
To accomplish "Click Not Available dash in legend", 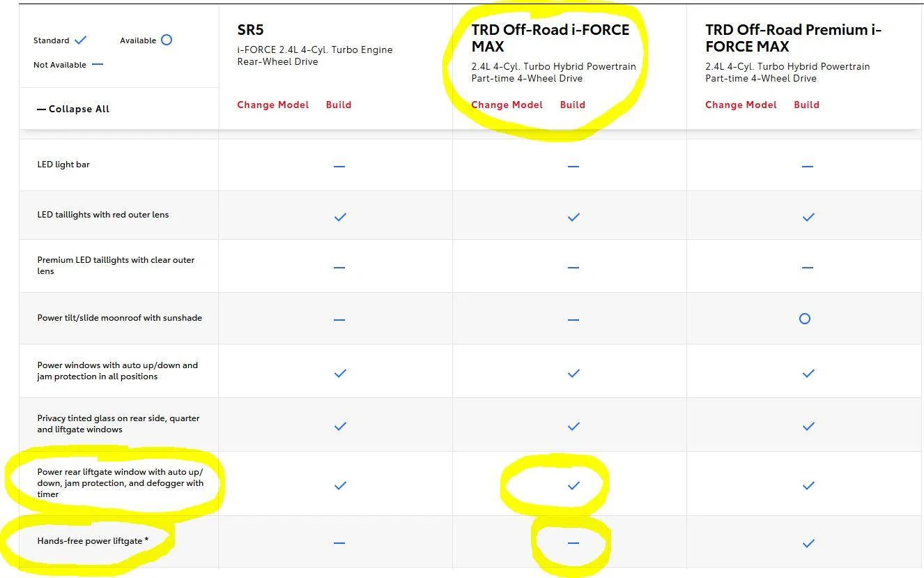I will [98, 65].
